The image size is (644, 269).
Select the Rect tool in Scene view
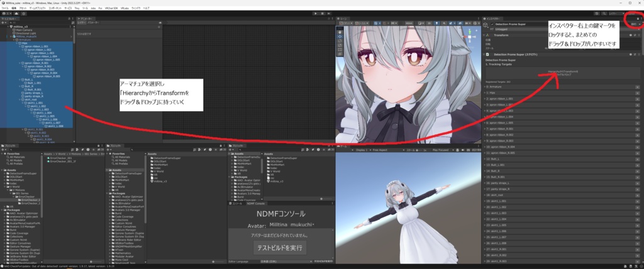(x=340, y=50)
